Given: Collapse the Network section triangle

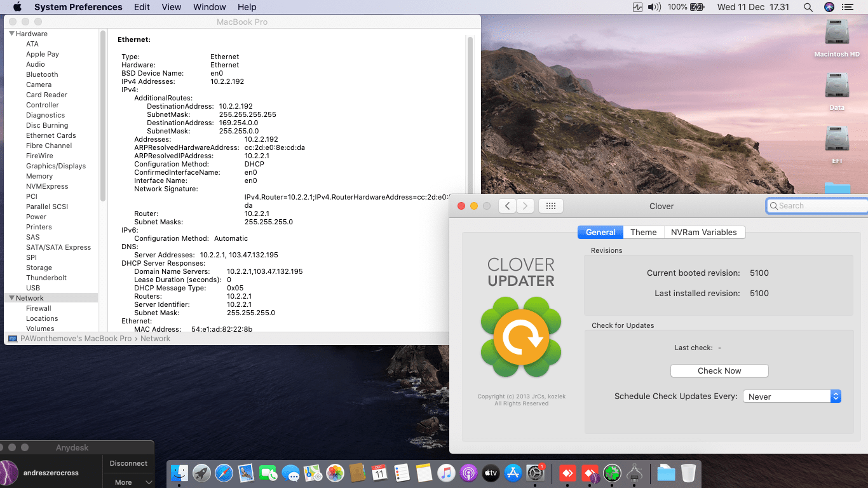Looking at the screenshot, I should tap(11, 298).
